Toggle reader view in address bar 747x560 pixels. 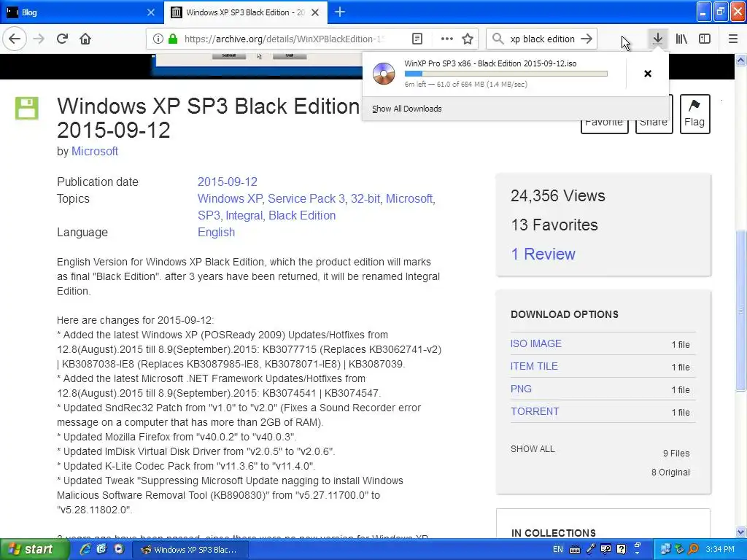click(417, 39)
